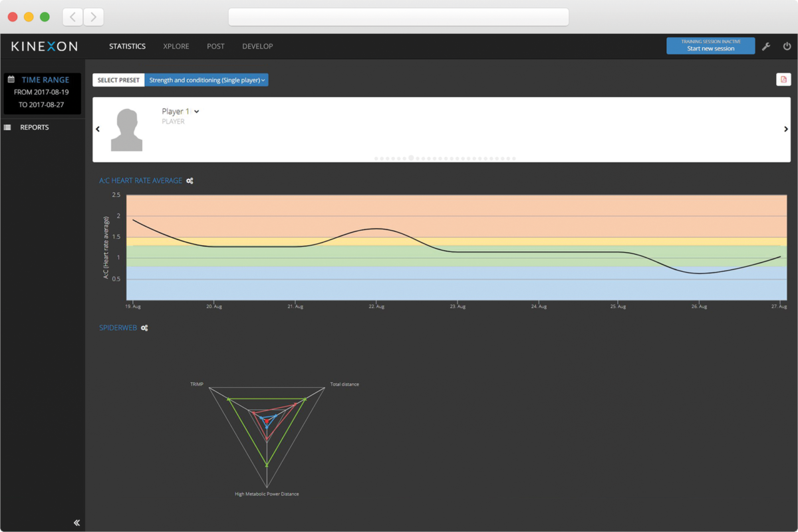Expand the Player 1 dropdown
Screen dimensions: 798x532
[197, 112]
